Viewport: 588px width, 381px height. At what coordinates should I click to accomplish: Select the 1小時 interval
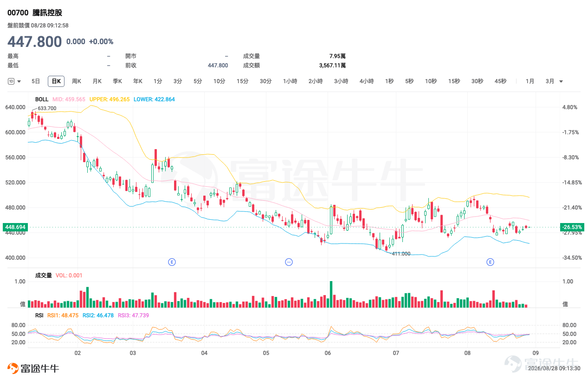coord(290,81)
